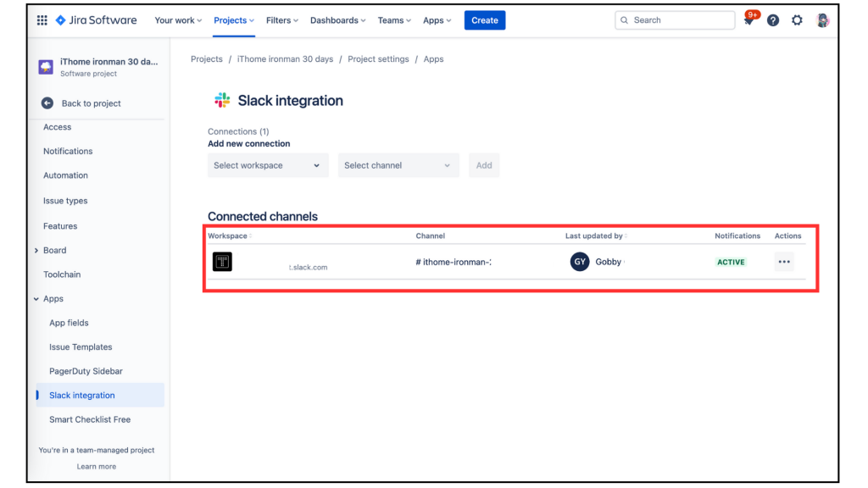Focus the Search field
Image resolution: width=868 pixels, height=488 pixels.
[674, 20]
